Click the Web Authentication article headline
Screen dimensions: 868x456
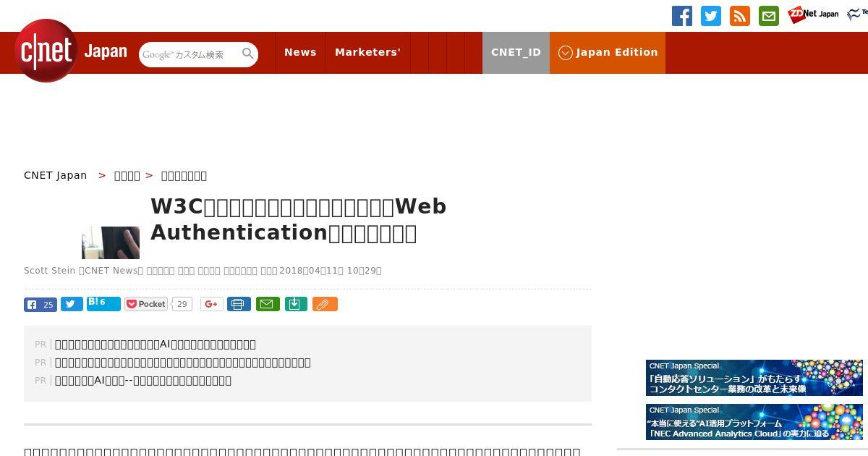(298, 219)
